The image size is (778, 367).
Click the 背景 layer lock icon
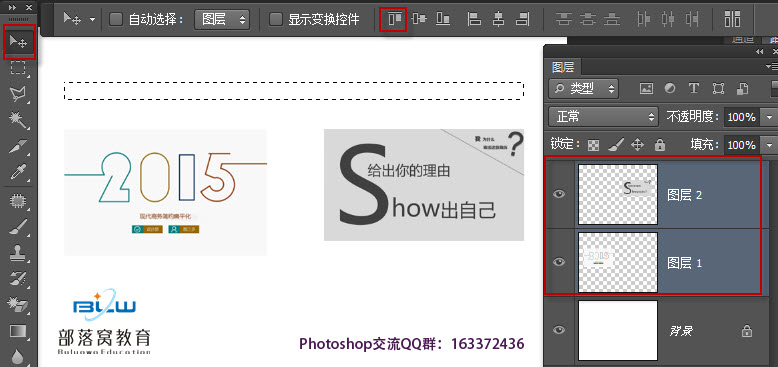coord(747,331)
